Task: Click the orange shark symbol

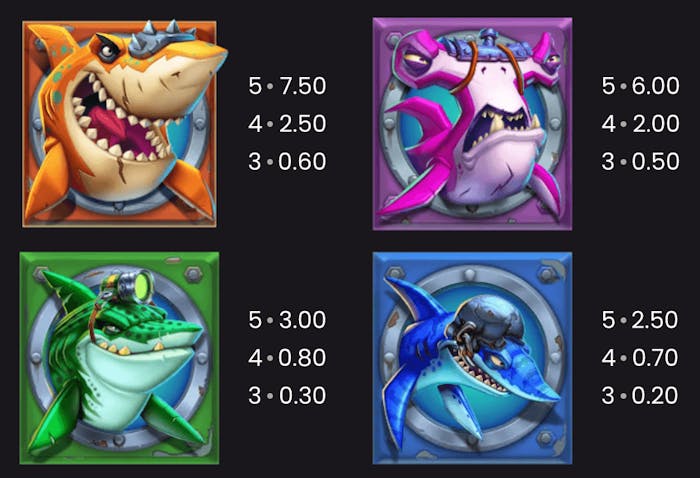Action: (123, 124)
